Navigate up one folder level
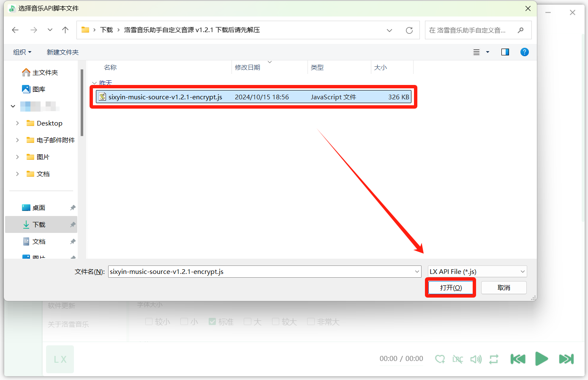This screenshot has width=588, height=380. coord(65,30)
